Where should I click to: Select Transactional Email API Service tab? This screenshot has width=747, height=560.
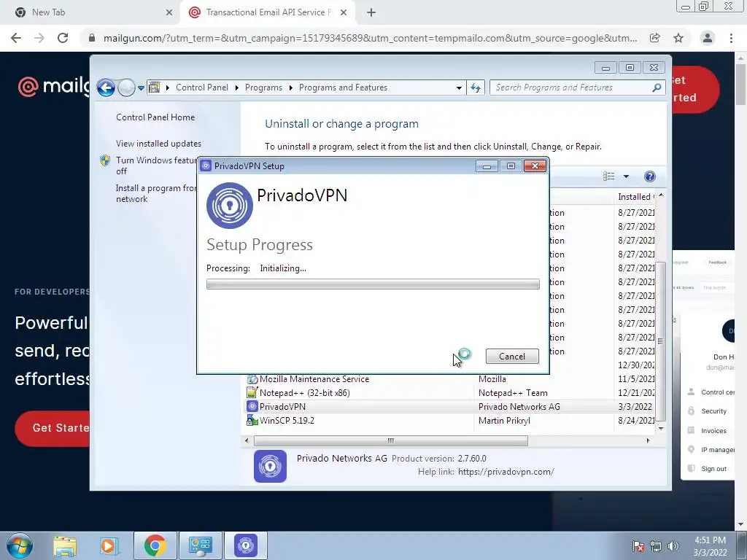(268, 12)
